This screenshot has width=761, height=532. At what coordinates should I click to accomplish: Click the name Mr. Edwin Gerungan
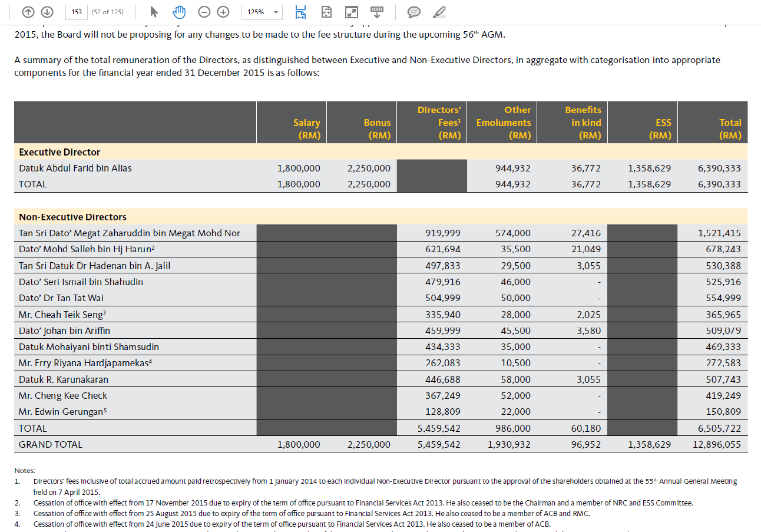tap(64, 411)
